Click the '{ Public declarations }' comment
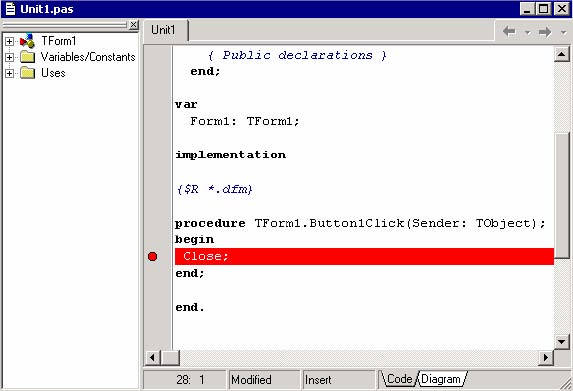The height and width of the screenshot is (391, 573). point(297,55)
